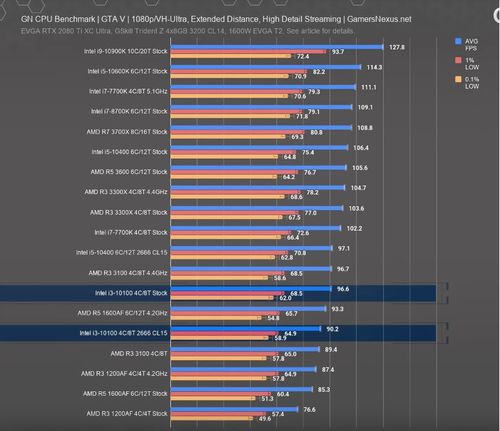Select the 'AMD R7 3700X 8C/16T Stock' label
Image resolution: width=500 pixels, height=431 pixels.
pos(127,132)
